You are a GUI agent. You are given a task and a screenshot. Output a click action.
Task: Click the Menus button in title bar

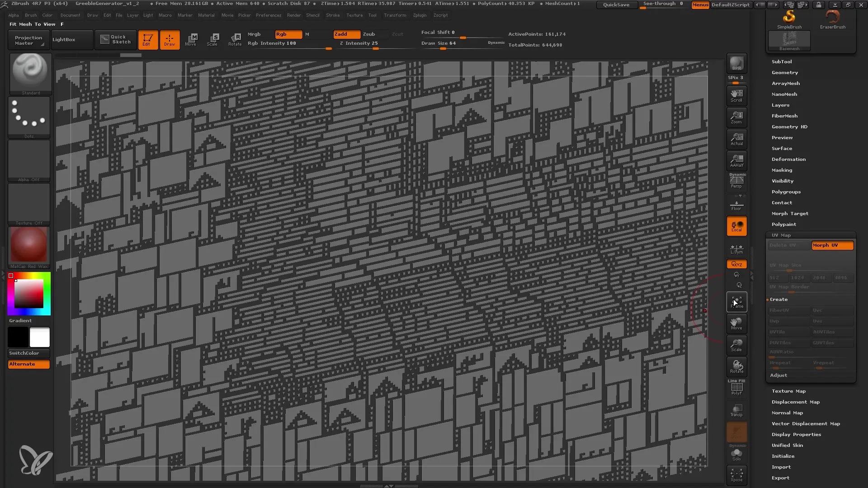(x=700, y=5)
